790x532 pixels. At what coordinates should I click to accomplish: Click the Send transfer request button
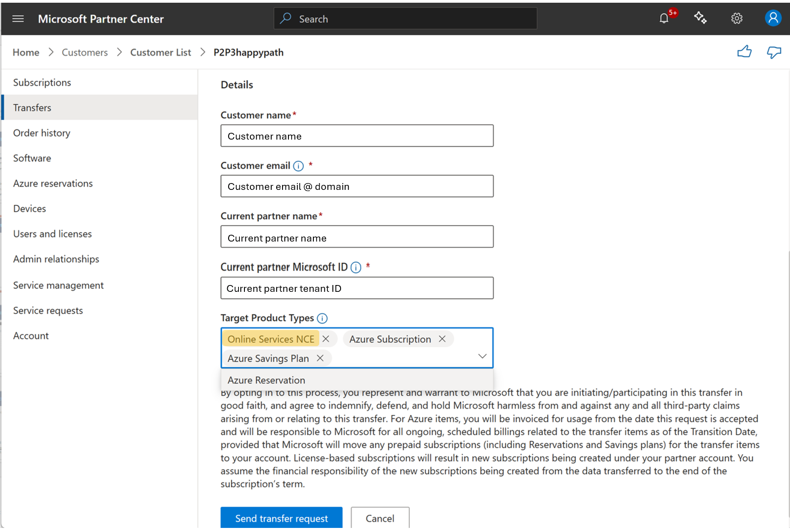click(x=281, y=518)
